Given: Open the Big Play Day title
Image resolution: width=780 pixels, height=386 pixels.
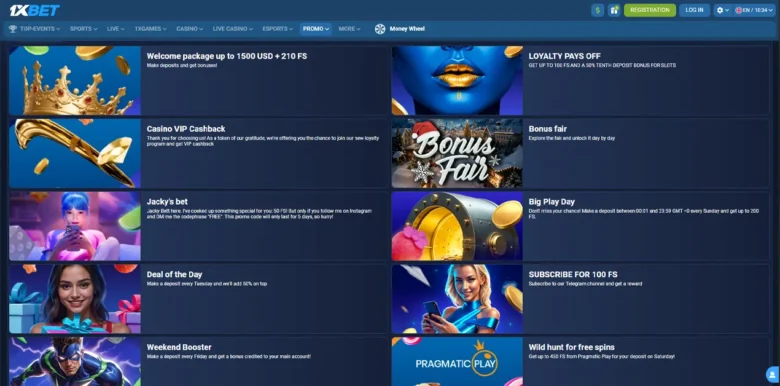Looking at the screenshot, I should (x=552, y=201).
